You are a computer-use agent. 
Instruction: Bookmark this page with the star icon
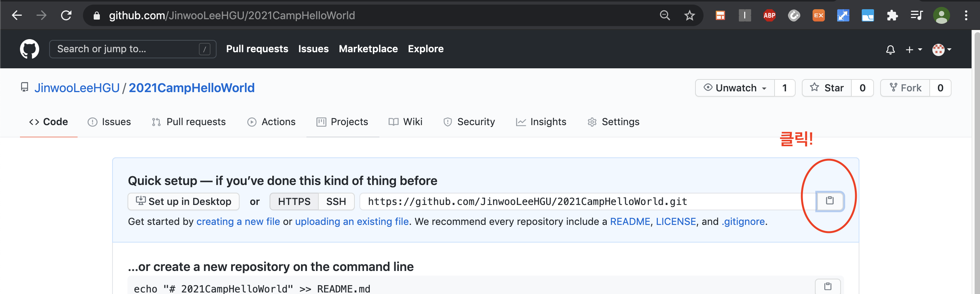pos(689,15)
